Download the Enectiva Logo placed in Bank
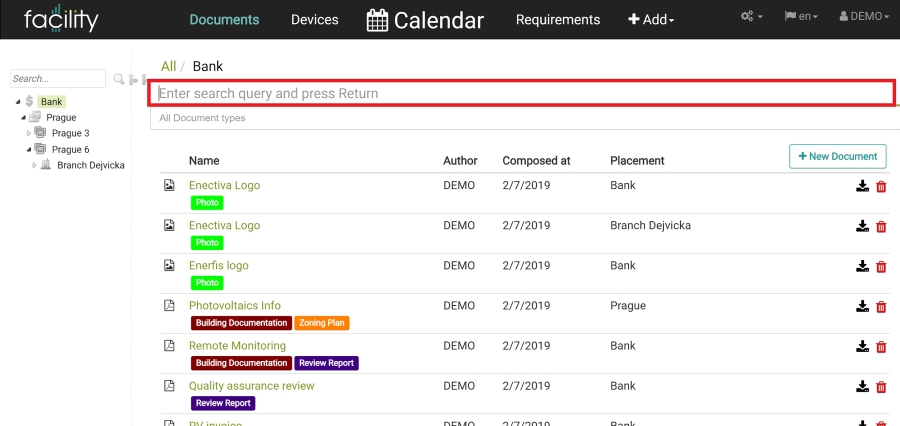Image resolution: width=900 pixels, height=426 pixels. click(862, 186)
